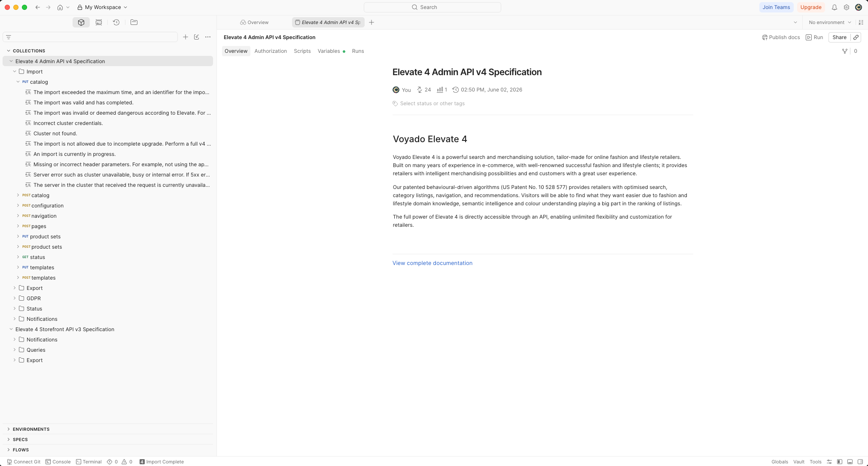Open the GET status request
This screenshot has height=466, width=868.
(37, 257)
